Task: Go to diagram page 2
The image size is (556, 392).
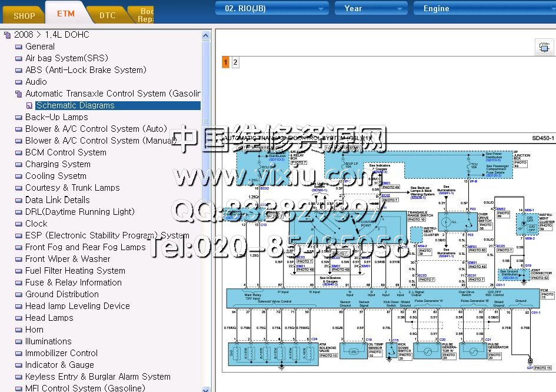Action: click(x=235, y=62)
